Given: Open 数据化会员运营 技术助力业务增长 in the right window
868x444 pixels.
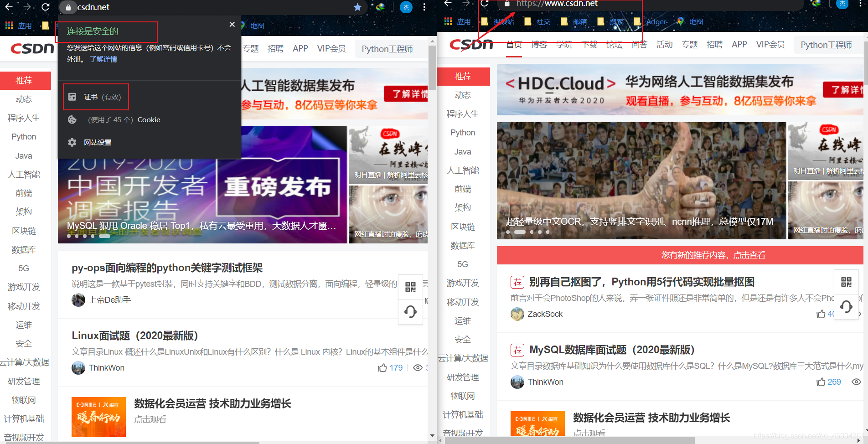Looking at the screenshot, I should tap(651, 418).
